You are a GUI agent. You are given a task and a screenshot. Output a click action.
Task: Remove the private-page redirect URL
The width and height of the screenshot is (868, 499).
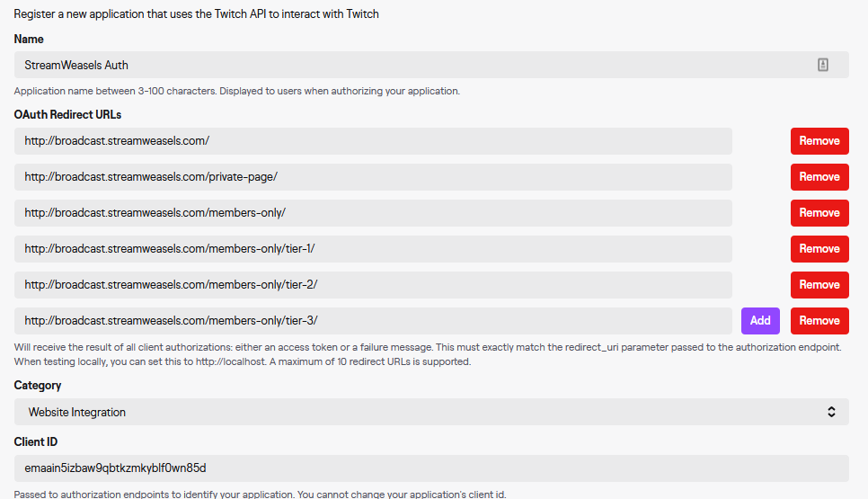(819, 177)
